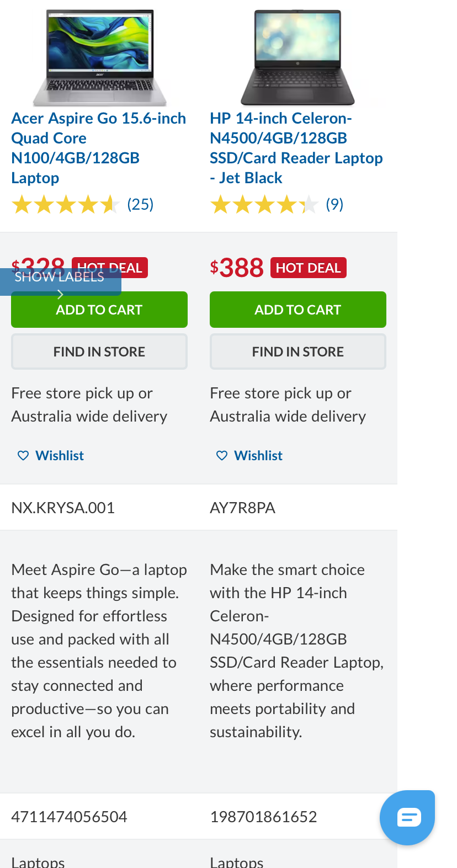This screenshot has height=868, width=457.
Task: Click the heart icon under Acer laptop
Action: [23, 455]
